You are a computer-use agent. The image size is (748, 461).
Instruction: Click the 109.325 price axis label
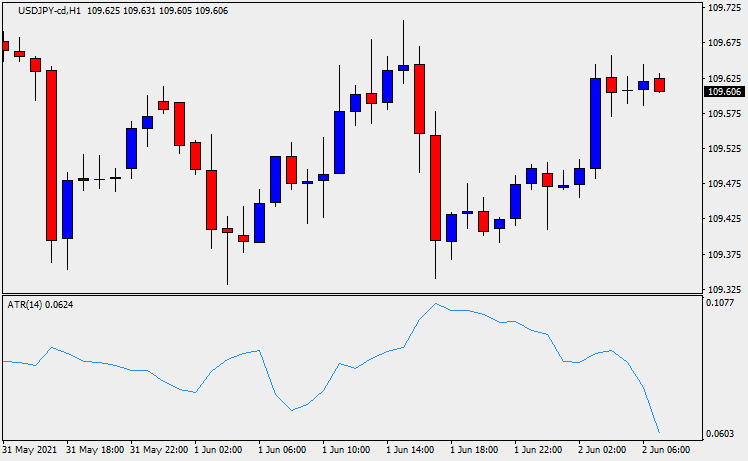[x=724, y=290]
